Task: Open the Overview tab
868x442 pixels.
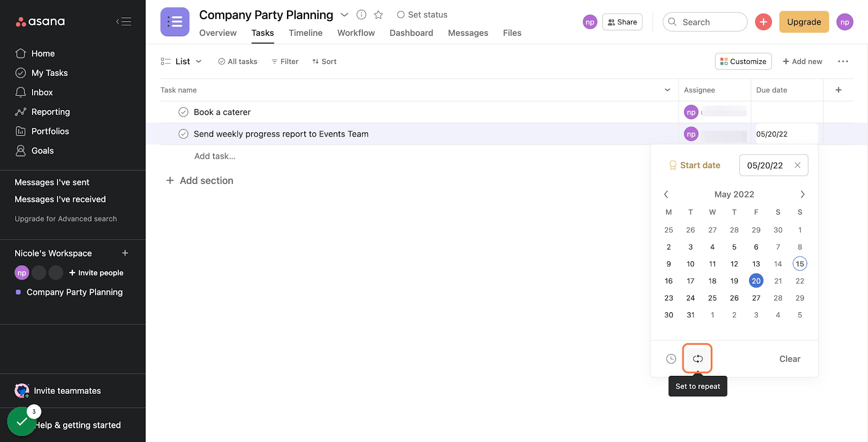Action: click(218, 33)
